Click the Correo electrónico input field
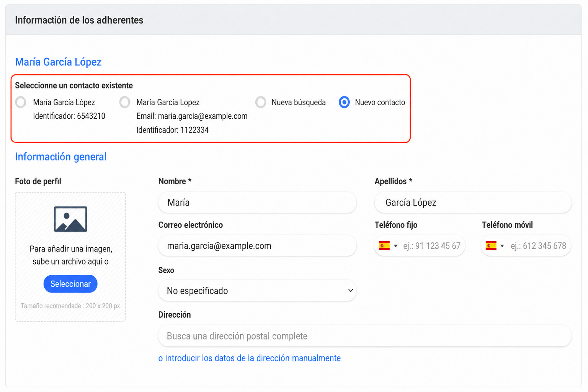588x392 pixels. pos(257,246)
